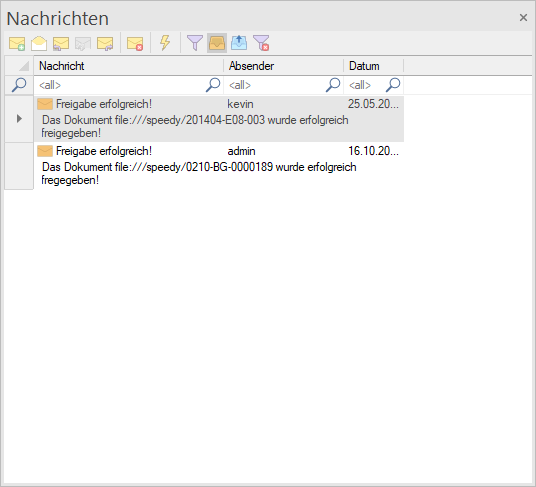
Task: Select kevin's 'Freigabe erfolgreich!' subject
Action: click(x=104, y=104)
